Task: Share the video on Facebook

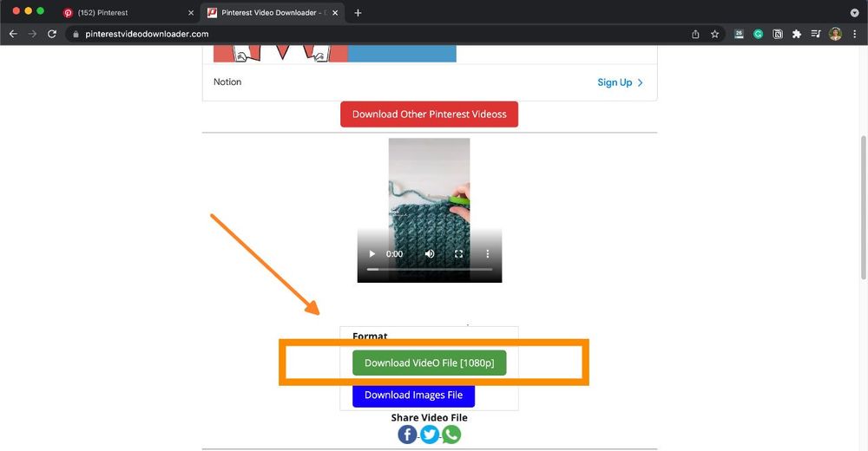Action: 407,435
